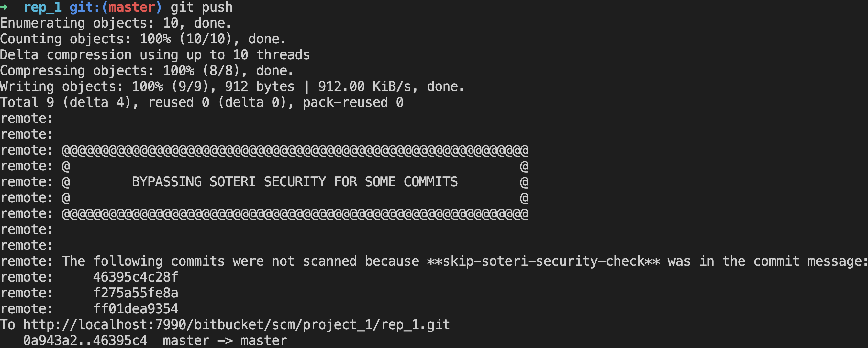This screenshot has width=868, height=348.
Task: Click the green prompt arrow symbol
Action: pyautogui.click(x=4, y=7)
